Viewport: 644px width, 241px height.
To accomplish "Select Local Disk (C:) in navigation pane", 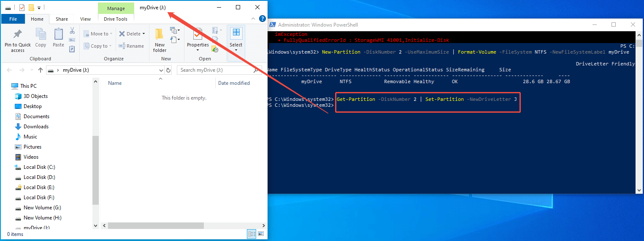I will (39, 167).
